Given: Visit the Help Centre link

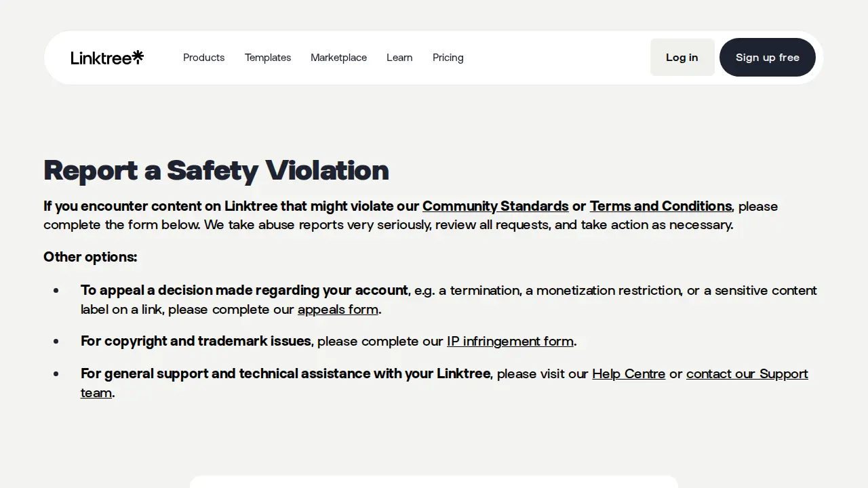Looking at the screenshot, I should coord(629,373).
